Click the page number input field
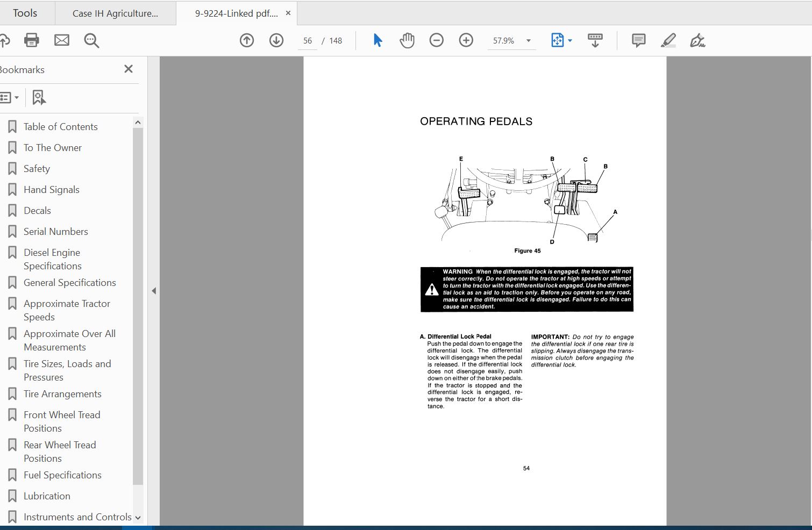812x530 pixels. tap(308, 40)
